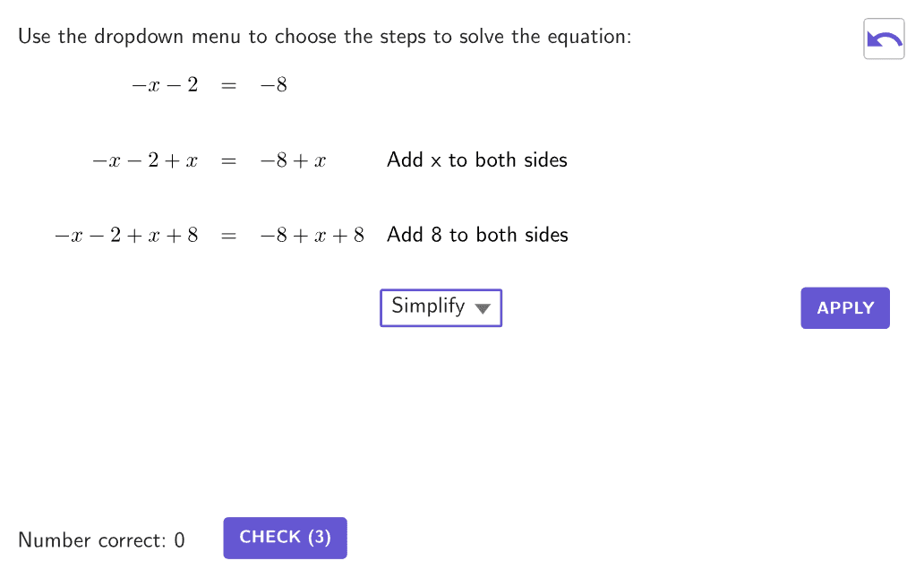Viewport: 924px width, 578px height.
Task: Click the equals sign in the original equation
Action: coord(228,86)
